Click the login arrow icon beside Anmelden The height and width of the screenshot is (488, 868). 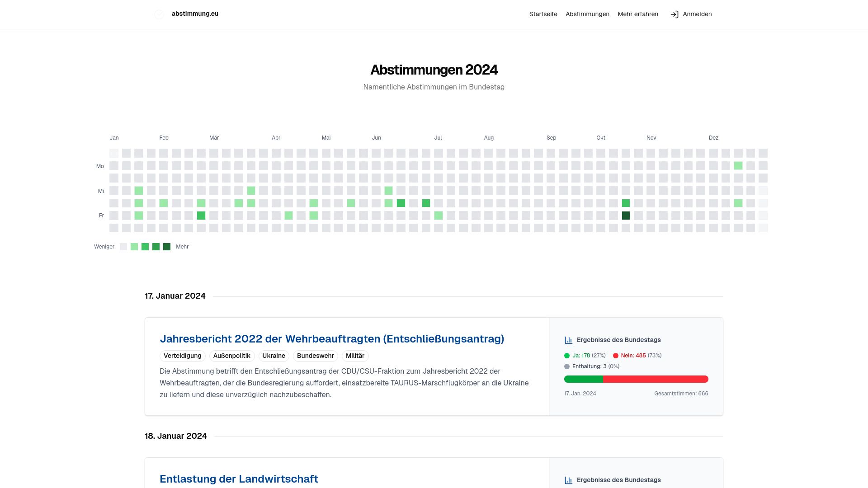coord(675,14)
